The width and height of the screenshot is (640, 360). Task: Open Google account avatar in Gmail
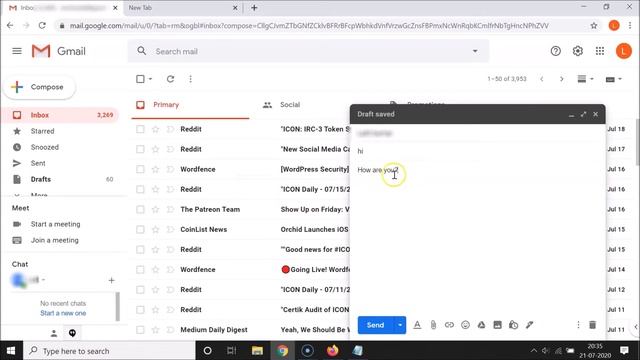(623, 51)
